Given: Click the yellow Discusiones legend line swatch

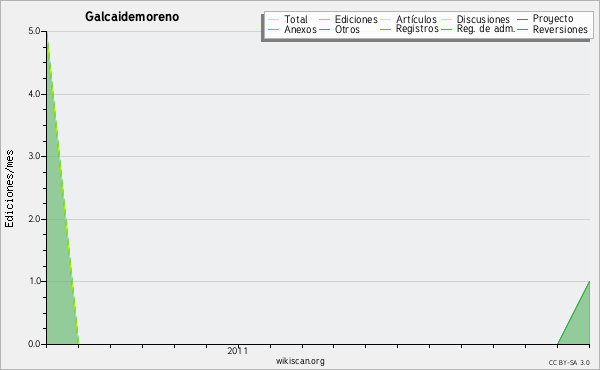Looking at the screenshot, I should 447,20.
